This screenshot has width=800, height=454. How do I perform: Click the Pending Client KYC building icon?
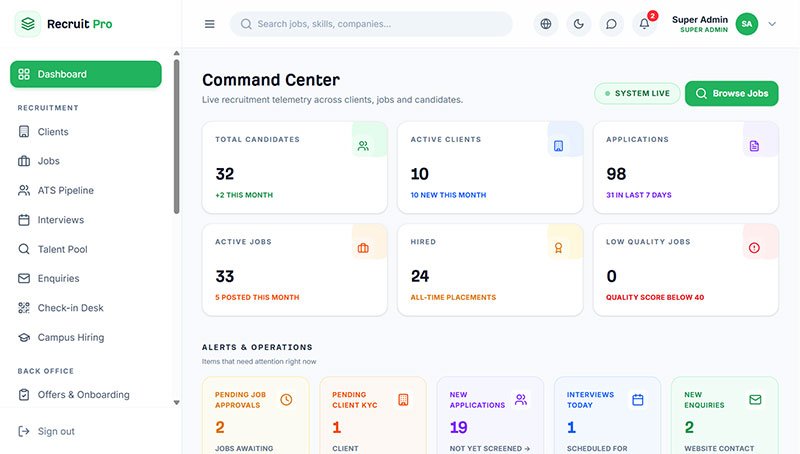(403, 399)
